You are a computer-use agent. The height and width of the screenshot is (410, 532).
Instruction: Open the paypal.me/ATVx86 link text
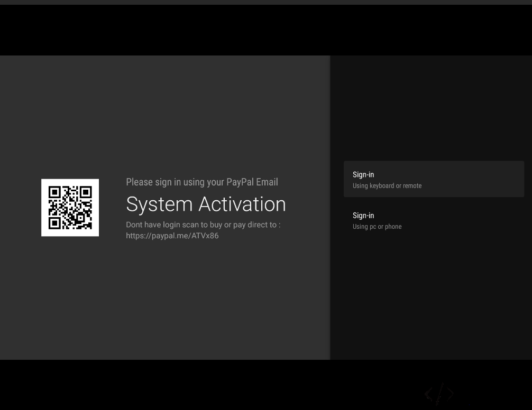point(172,236)
